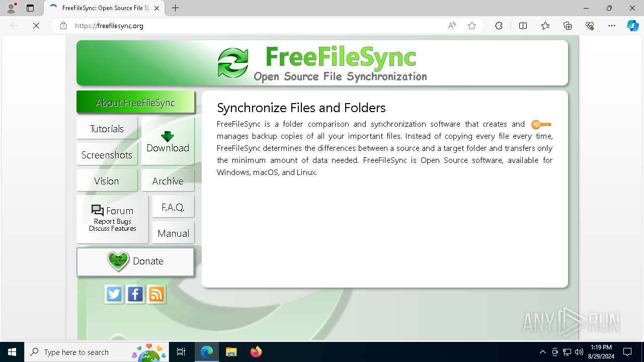Image resolution: width=644 pixels, height=362 pixels.
Task: Add this page to favorites star
Action: [472, 26]
